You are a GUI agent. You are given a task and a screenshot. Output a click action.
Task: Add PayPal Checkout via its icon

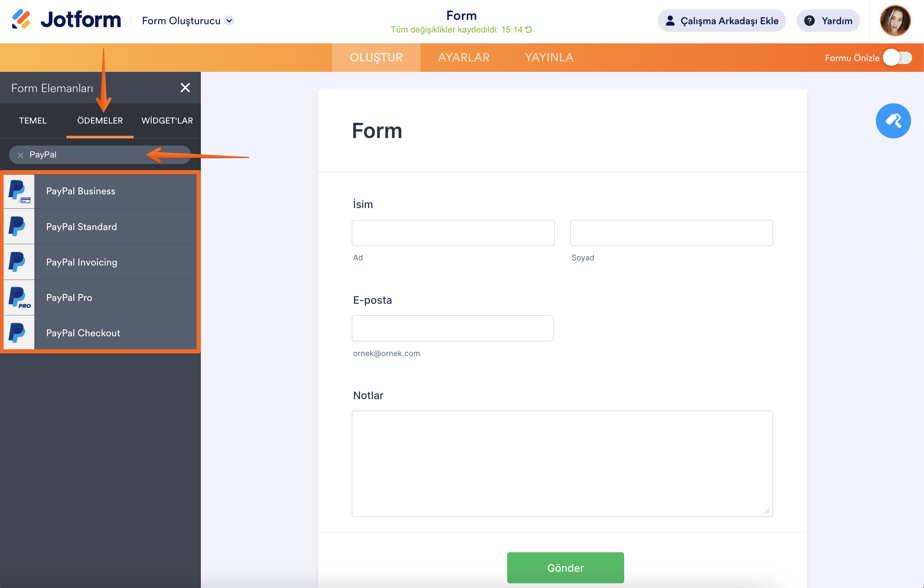pyautogui.click(x=19, y=333)
